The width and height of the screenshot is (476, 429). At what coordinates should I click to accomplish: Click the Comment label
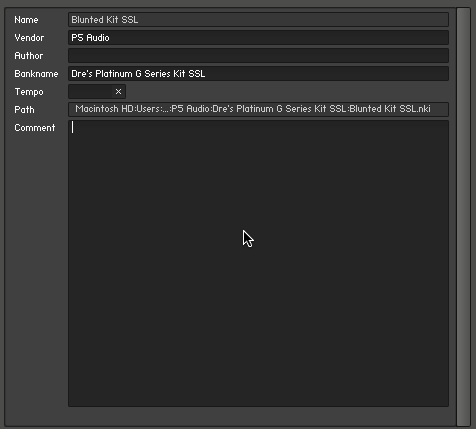tap(35, 128)
